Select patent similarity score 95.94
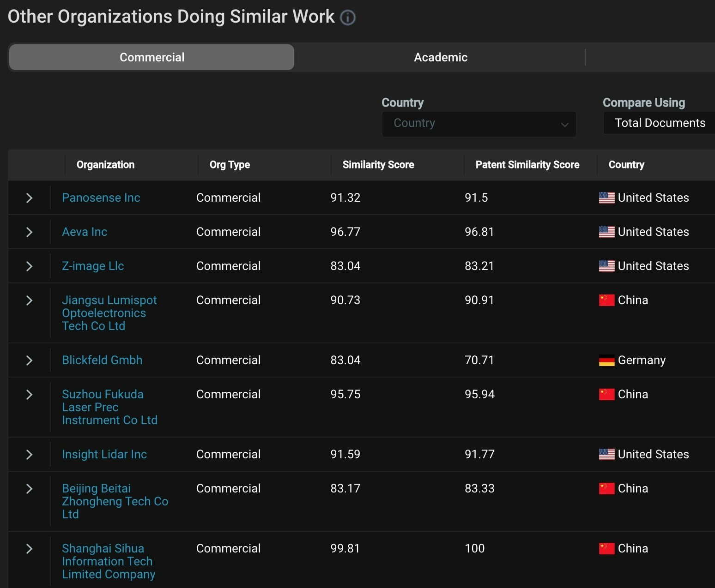This screenshot has height=588, width=715. (x=479, y=394)
